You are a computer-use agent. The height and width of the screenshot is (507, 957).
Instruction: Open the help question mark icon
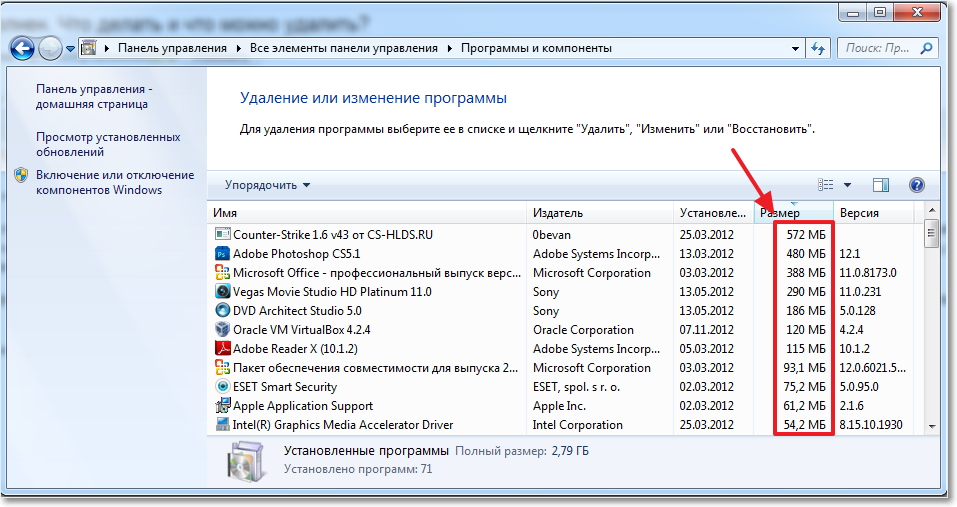(x=915, y=185)
